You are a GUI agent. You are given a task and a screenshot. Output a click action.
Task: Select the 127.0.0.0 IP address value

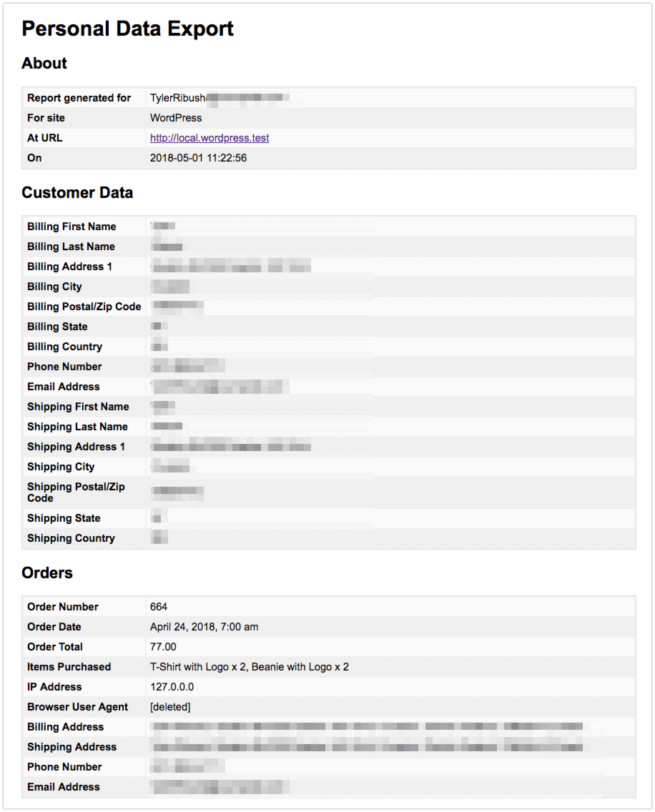tap(172, 687)
